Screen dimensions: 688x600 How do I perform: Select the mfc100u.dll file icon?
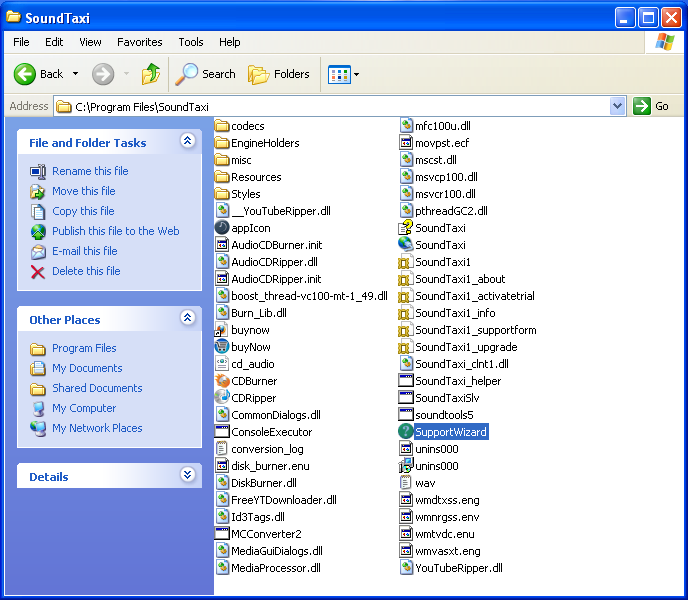[x=406, y=126]
